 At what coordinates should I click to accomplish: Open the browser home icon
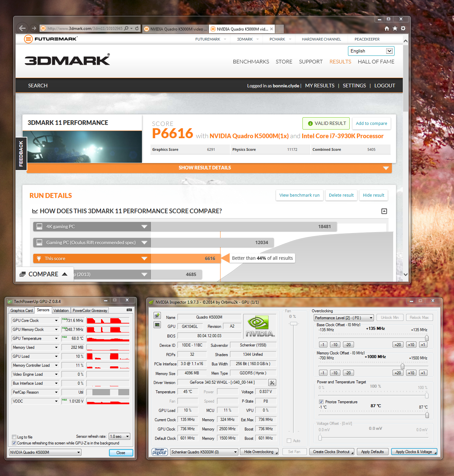pos(387,29)
